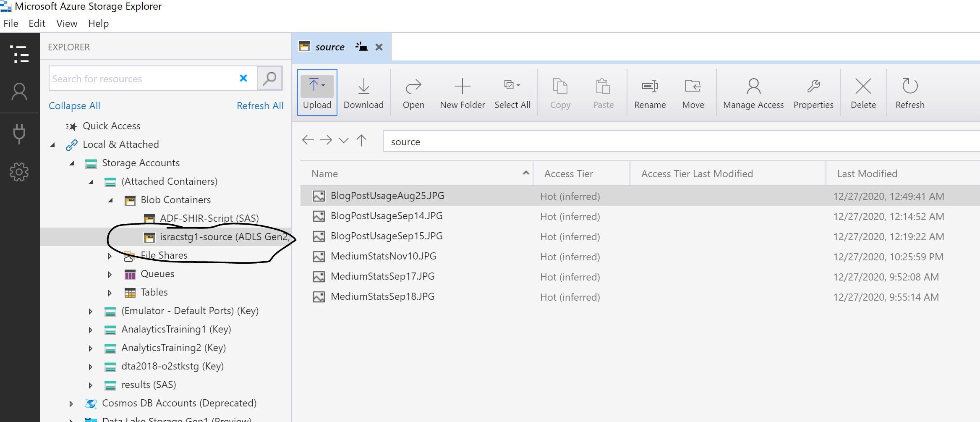Viewport: 980px width, 422px height.
Task: Collapse the Blob Containers node
Action: [111, 200]
